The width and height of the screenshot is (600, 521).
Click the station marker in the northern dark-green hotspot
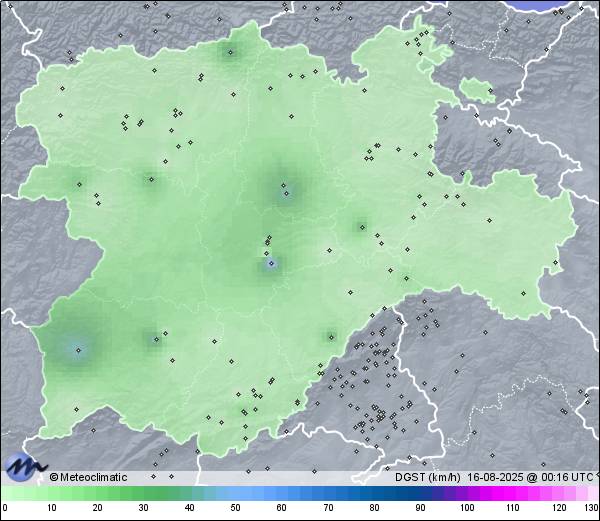230,52
